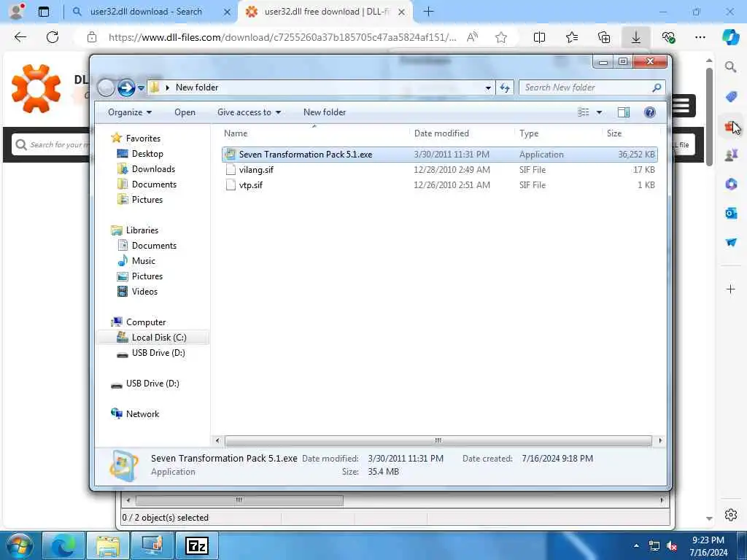Screen dimensions: 747x560
Task: Add page to favorites with star icon
Action: tap(500, 37)
